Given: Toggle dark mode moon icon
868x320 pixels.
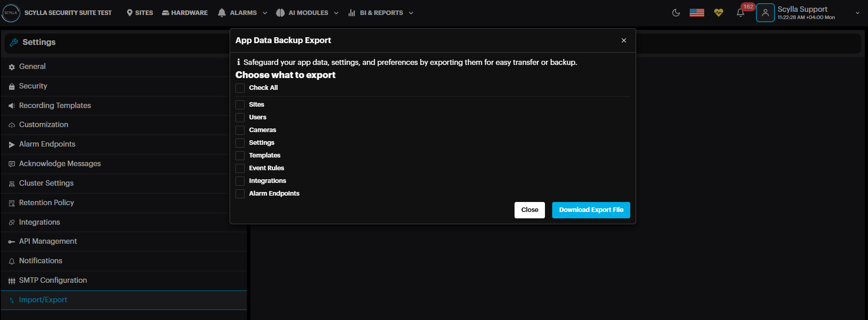Looking at the screenshot, I should coord(676,13).
